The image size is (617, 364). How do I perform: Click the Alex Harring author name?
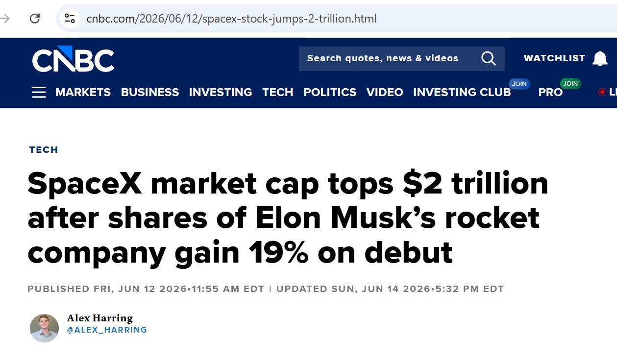(100, 318)
